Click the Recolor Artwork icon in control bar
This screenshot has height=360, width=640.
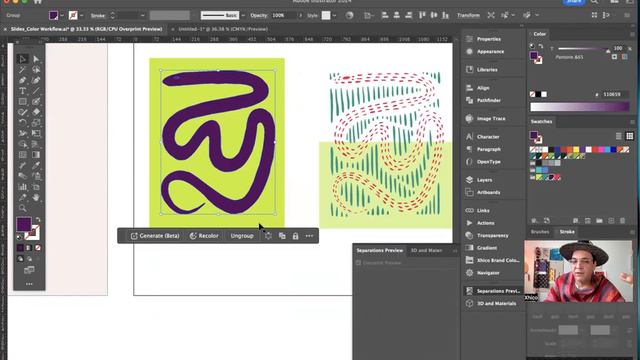pos(349,16)
